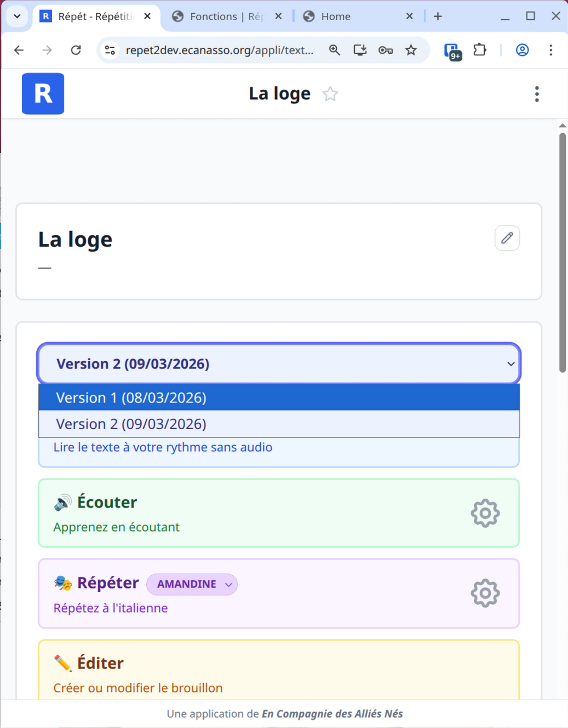This screenshot has height=728, width=568.
Task: Select Version 2 (09/03/2026) option
Action: [x=279, y=424]
